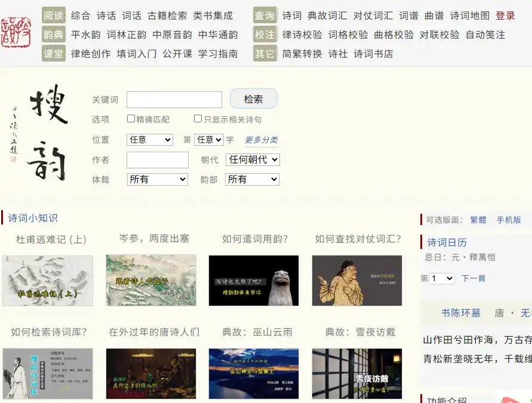Click the 诗词日历 heading

(447, 242)
